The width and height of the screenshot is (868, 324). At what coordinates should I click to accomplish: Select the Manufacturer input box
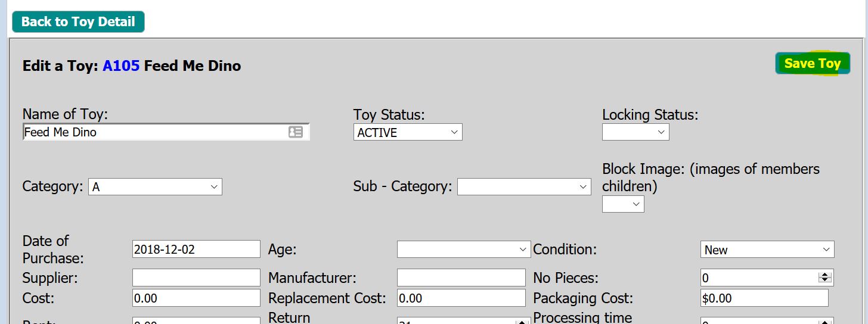(461, 278)
